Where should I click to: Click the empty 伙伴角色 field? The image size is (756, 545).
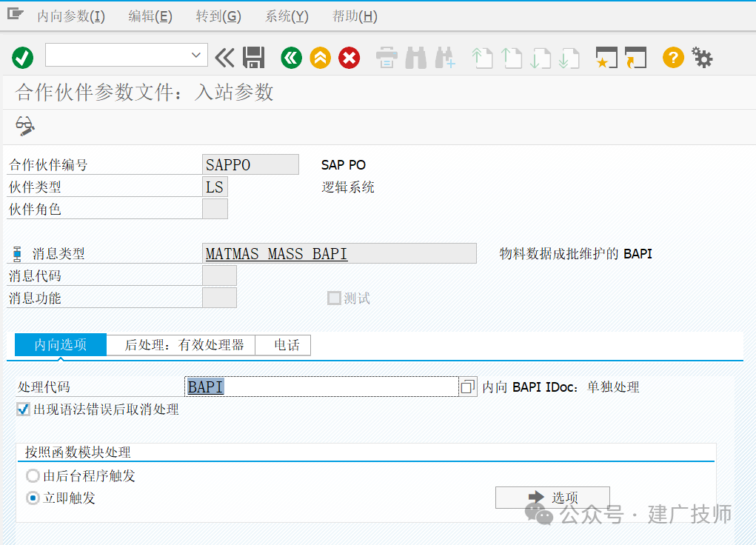215,209
